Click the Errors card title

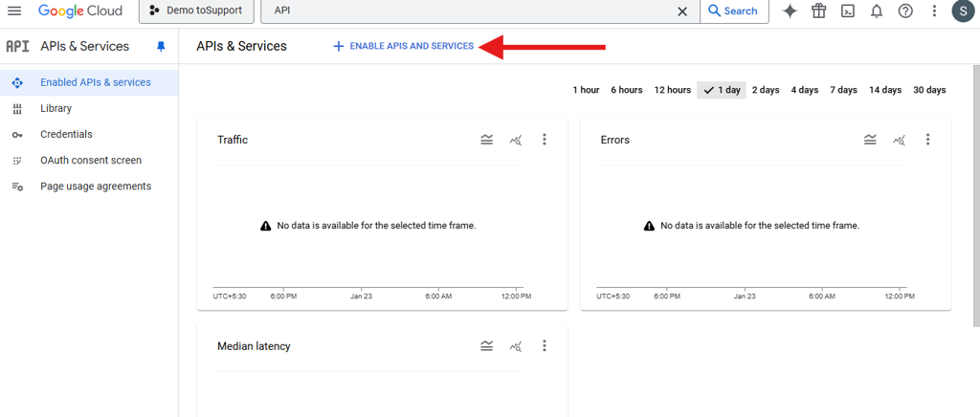coord(615,140)
